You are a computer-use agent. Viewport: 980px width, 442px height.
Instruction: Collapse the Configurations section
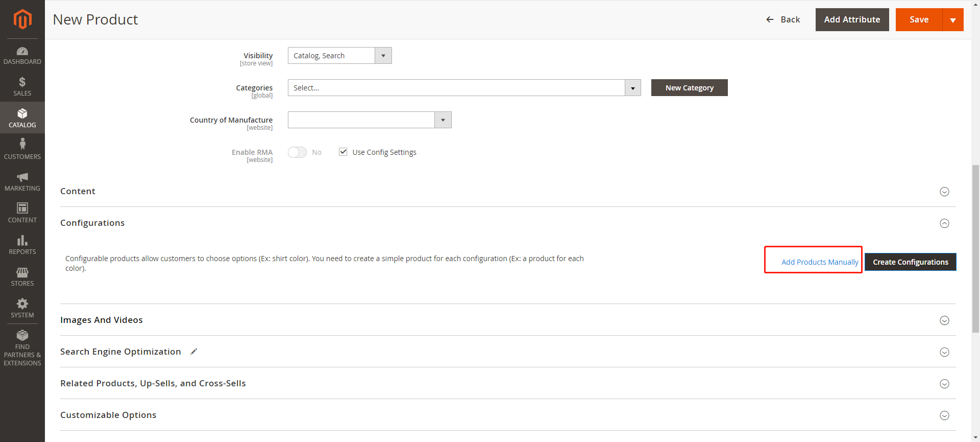(x=944, y=223)
